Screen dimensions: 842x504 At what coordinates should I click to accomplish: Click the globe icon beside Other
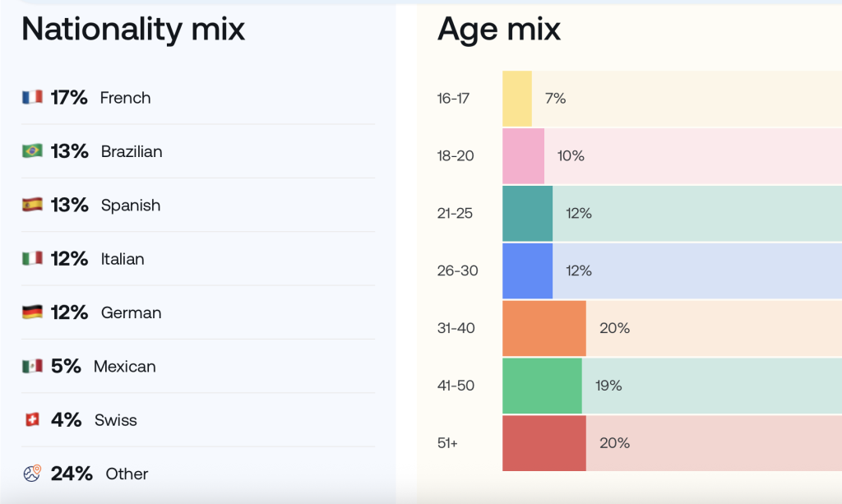tap(32, 474)
